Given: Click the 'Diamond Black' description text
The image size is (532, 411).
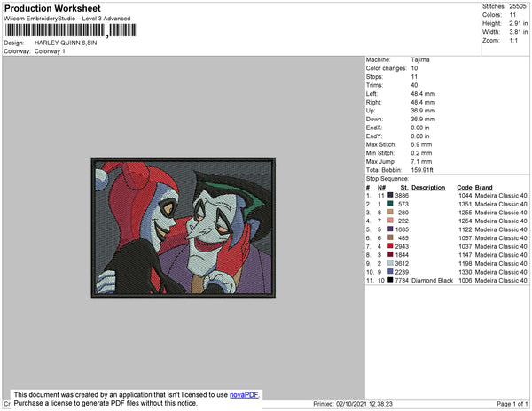Looking at the screenshot, I should point(433,281).
